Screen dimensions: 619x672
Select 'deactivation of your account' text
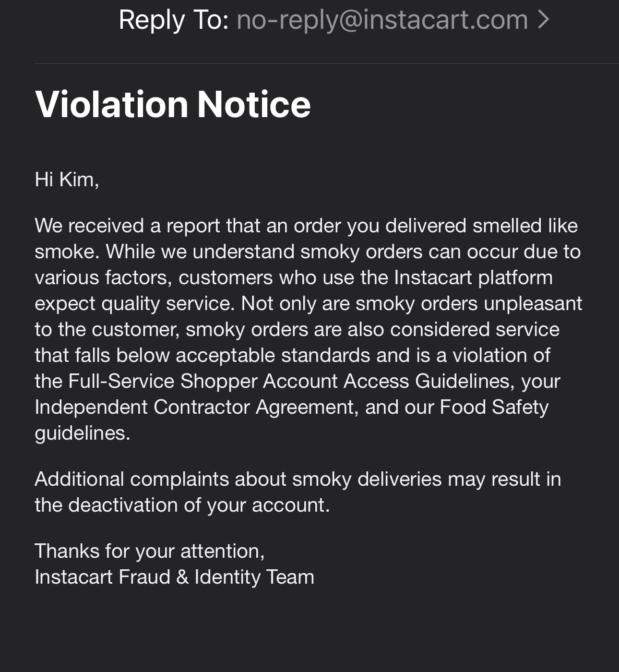198,505
